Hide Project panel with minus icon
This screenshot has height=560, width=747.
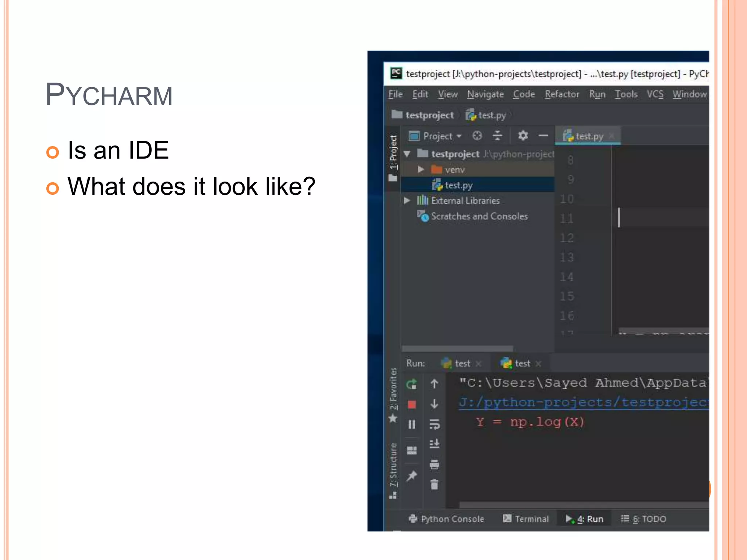543,136
